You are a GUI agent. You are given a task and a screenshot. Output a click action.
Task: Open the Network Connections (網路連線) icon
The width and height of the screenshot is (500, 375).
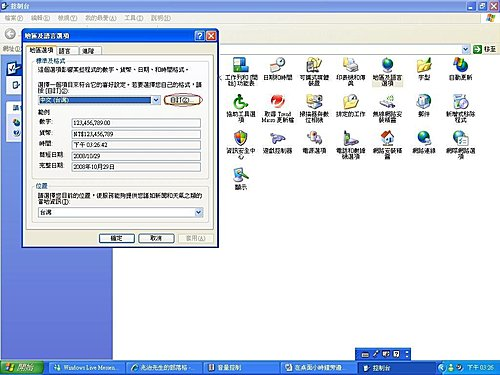coord(424,142)
